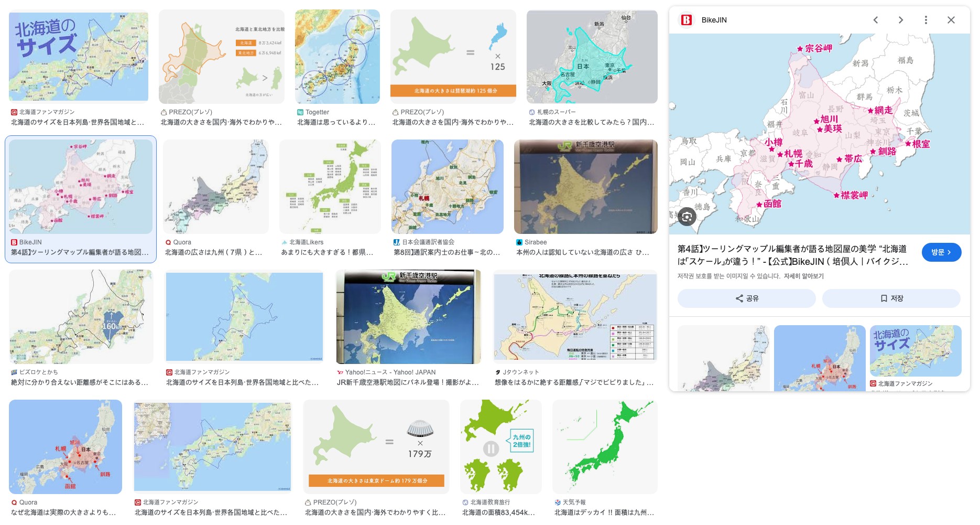Image resolution: width=980 pixels, height=525 pixels.
Task: Open Quora pastel Japan map thumbnail
Action: tap(216, 187)
